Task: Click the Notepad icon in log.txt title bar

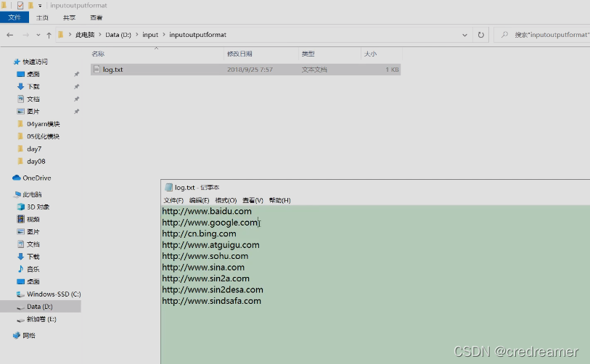Action: [169, 187]
